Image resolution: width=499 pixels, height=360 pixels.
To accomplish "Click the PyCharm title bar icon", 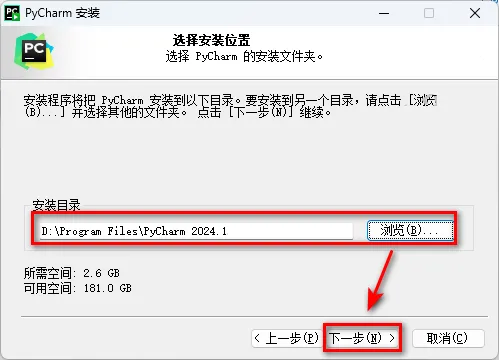I will click(x=12, y=13).
